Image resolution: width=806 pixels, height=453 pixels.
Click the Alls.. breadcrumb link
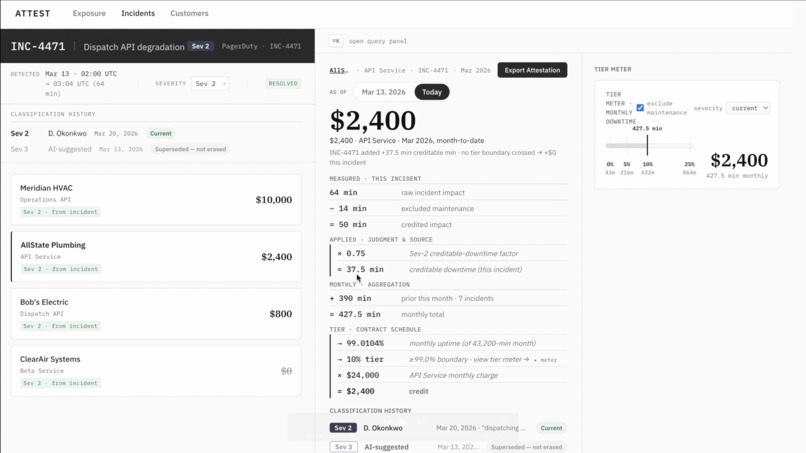(x=338, y=70)
